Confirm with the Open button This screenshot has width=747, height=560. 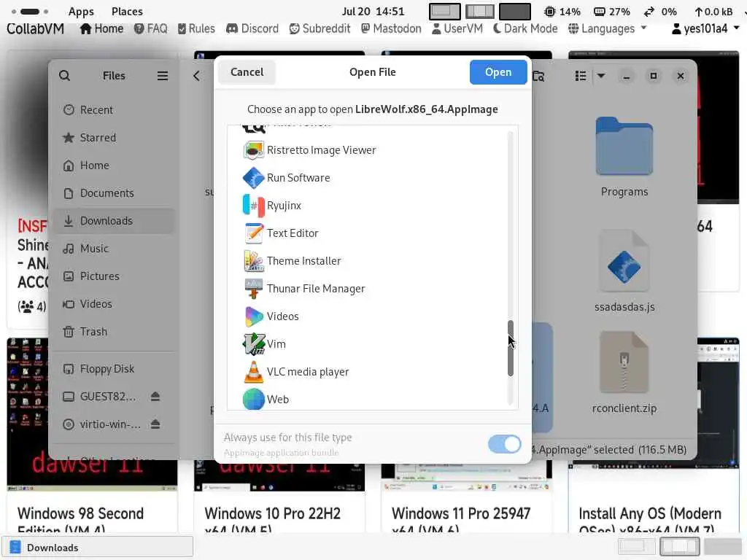point(498,72)
